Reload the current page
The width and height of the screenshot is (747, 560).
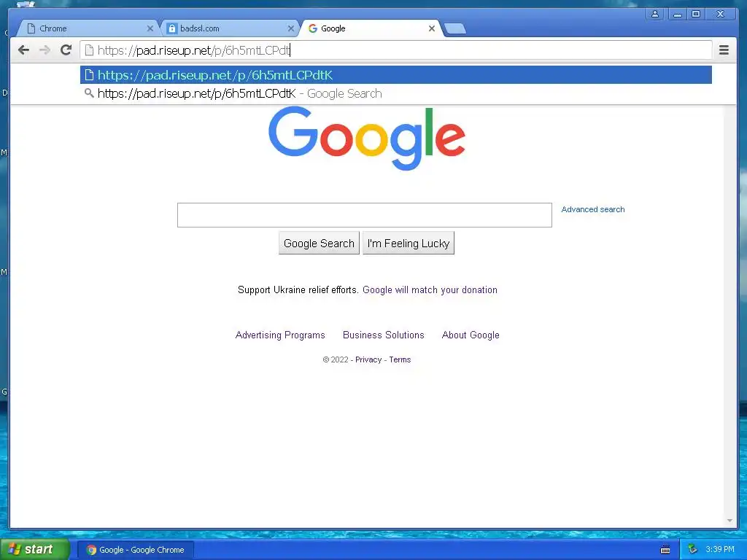pos(66,50)
